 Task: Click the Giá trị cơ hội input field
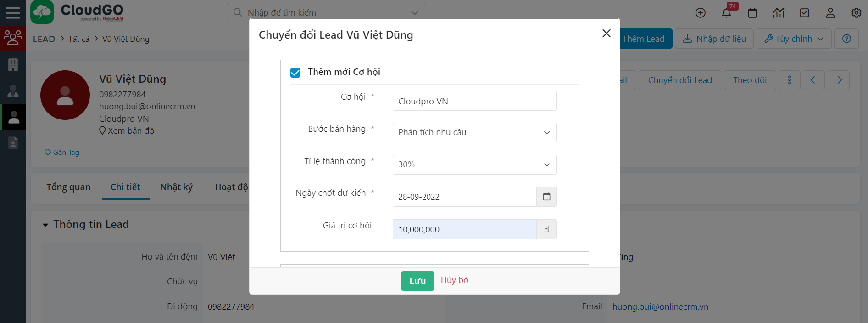[464, 229]
